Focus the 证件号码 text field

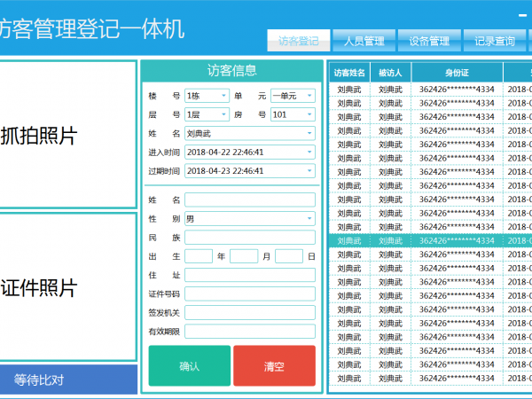point(249,293)
